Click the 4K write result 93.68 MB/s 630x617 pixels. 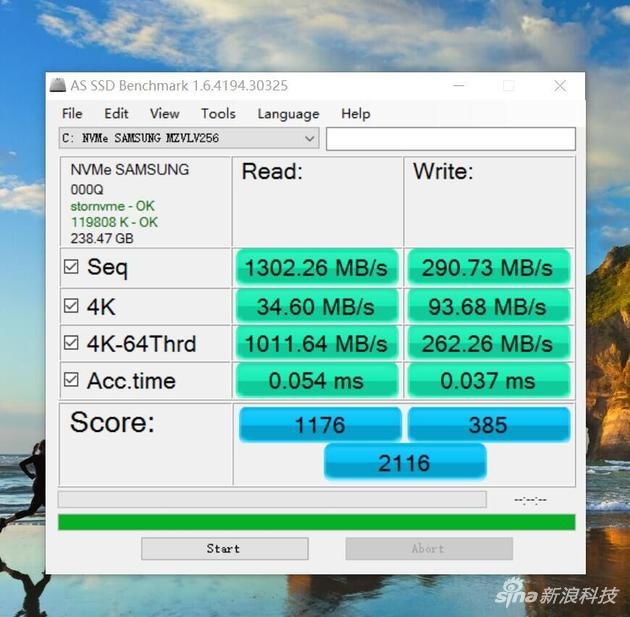point(489,306)
